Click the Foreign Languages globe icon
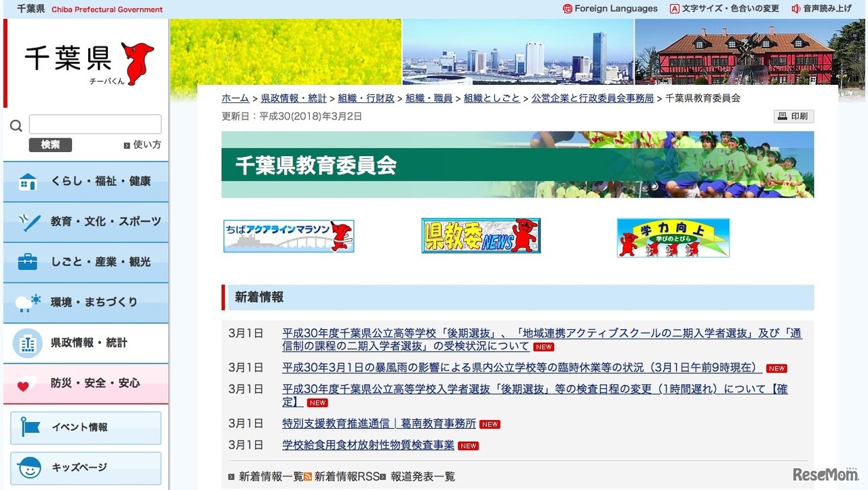868x490 pixels. point(567,9)
